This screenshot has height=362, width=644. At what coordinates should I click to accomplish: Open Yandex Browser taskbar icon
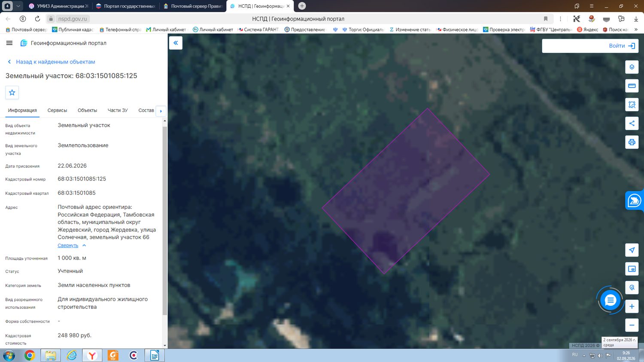point(92,355)
